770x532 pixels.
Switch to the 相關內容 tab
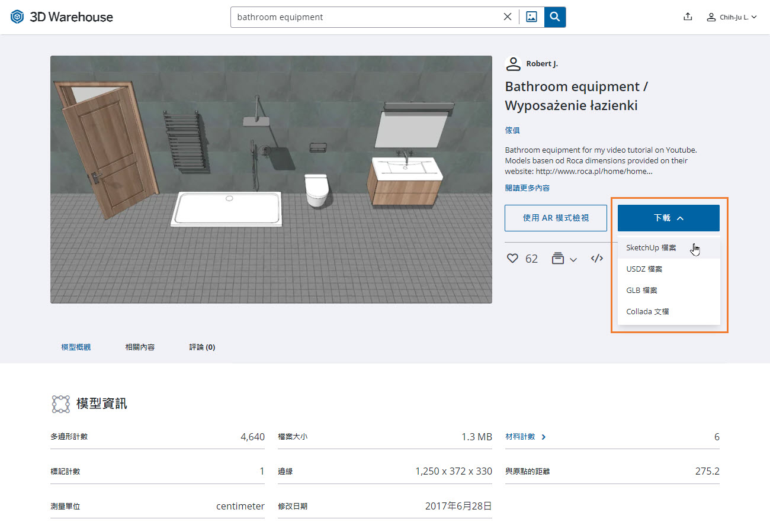[140, 347]
